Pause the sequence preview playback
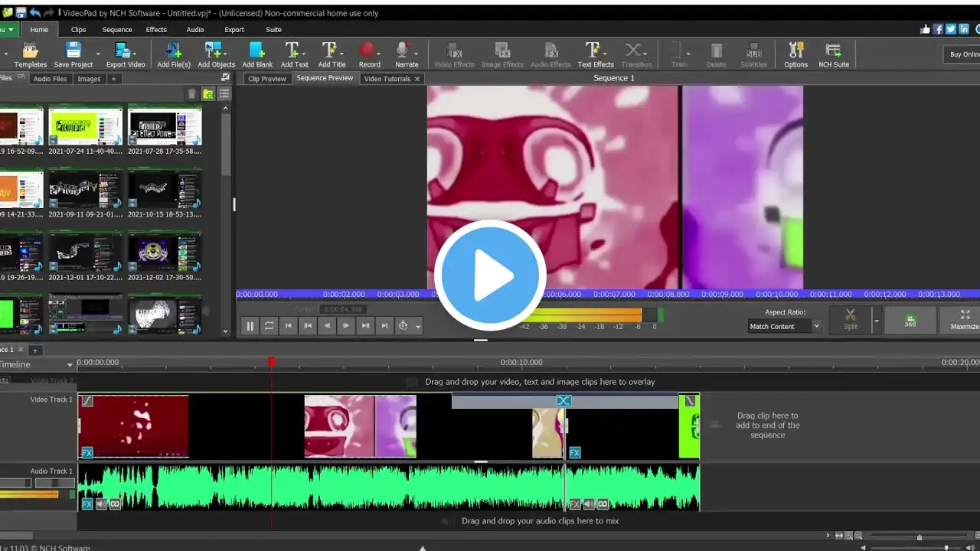980x551 pixels. point(250,326)
